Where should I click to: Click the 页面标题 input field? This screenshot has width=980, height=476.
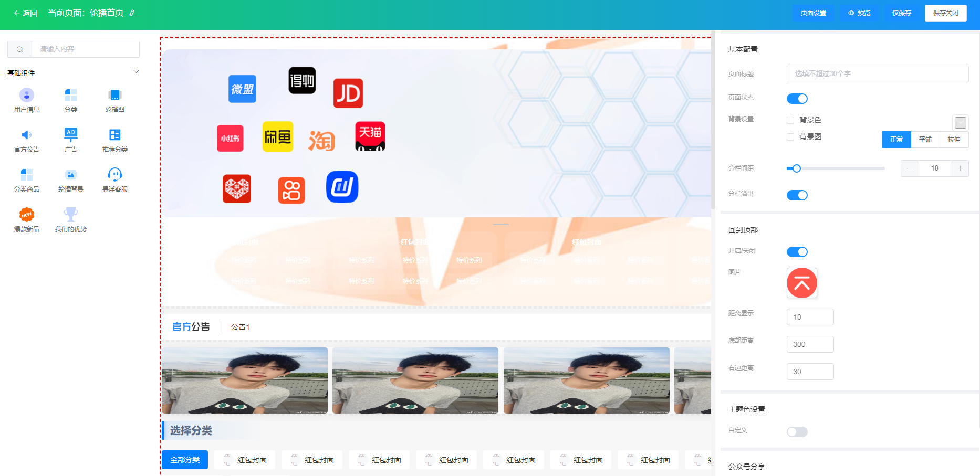[877, 74]
